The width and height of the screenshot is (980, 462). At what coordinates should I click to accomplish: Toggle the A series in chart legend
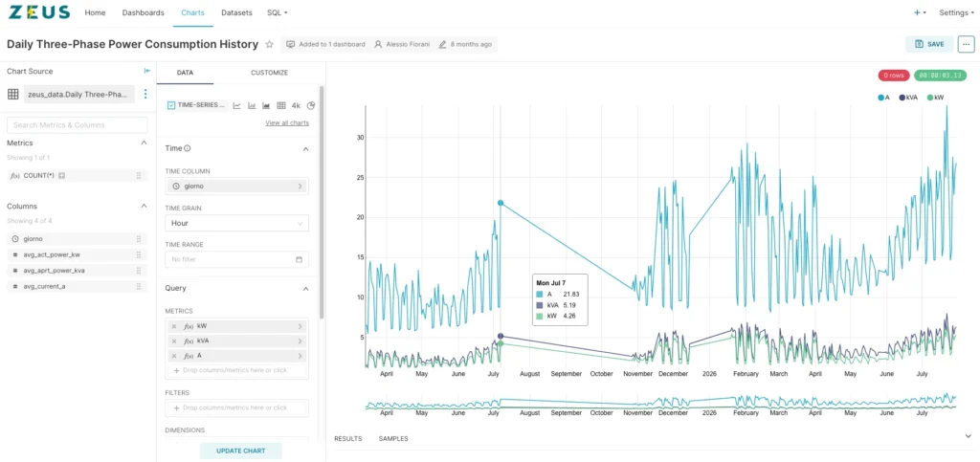pyautogui.click(x=883, y=98)
